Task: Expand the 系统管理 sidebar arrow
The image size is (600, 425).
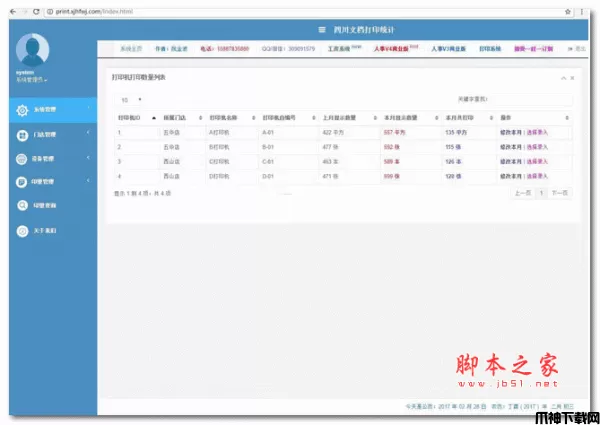Action: pos(89,108)
